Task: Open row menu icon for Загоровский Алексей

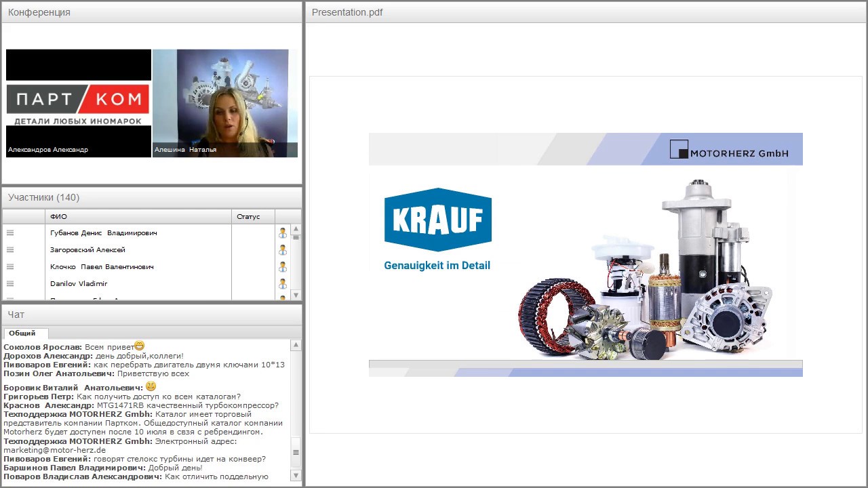Action: [x=10, y=250]
